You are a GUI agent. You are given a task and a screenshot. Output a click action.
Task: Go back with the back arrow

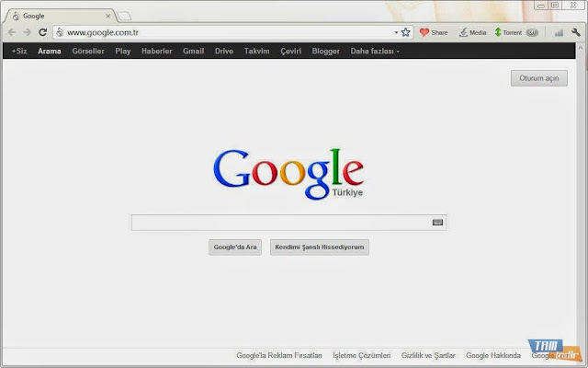[12, 33]
